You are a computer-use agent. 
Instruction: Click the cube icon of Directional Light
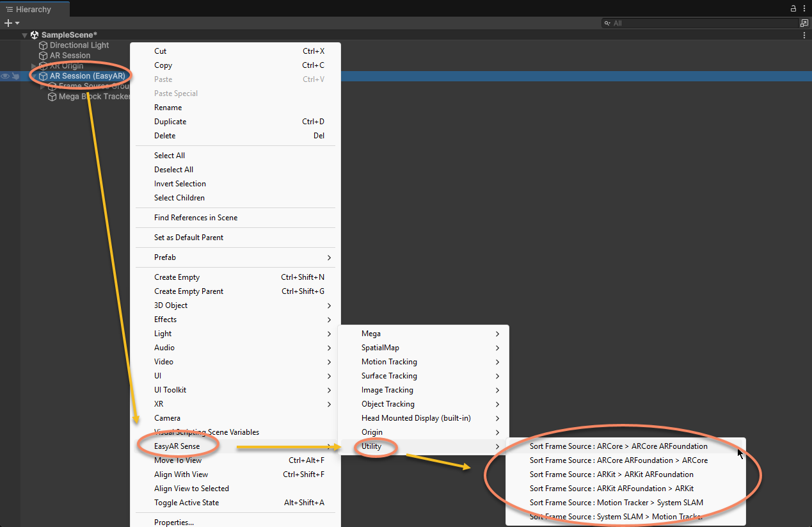pos(44,45)
